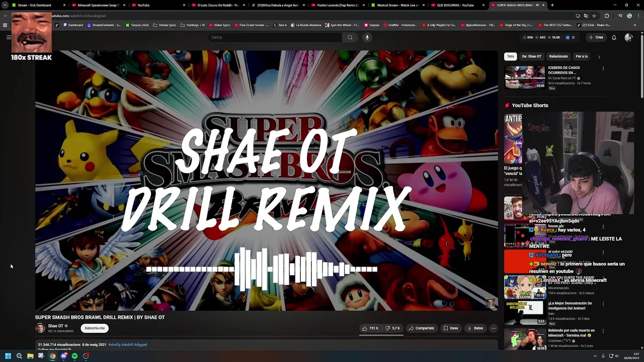
Task: Open the 32:15 first scene quiz thumbnail
Action: point(525,287)
